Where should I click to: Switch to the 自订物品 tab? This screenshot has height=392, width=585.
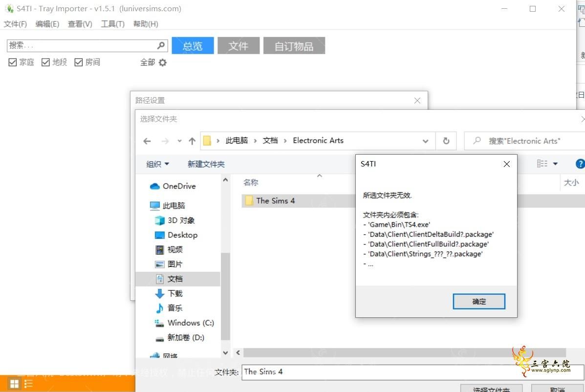pyautogui.click(x=294, y=45)
